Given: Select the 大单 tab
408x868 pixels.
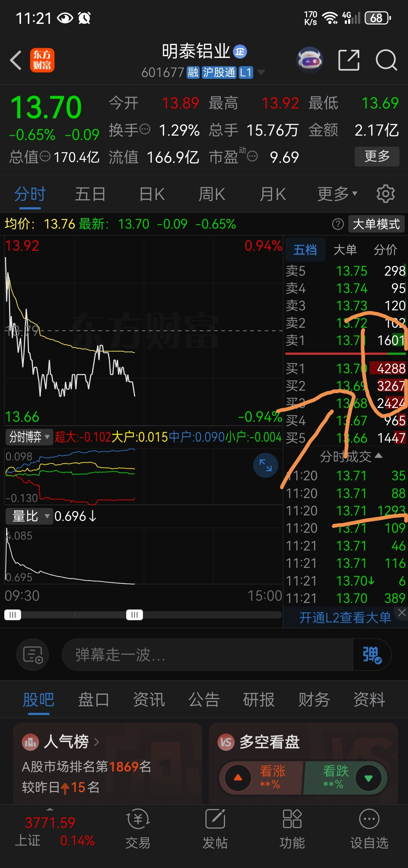Looking at the screenshot, I should click(345, 250).
